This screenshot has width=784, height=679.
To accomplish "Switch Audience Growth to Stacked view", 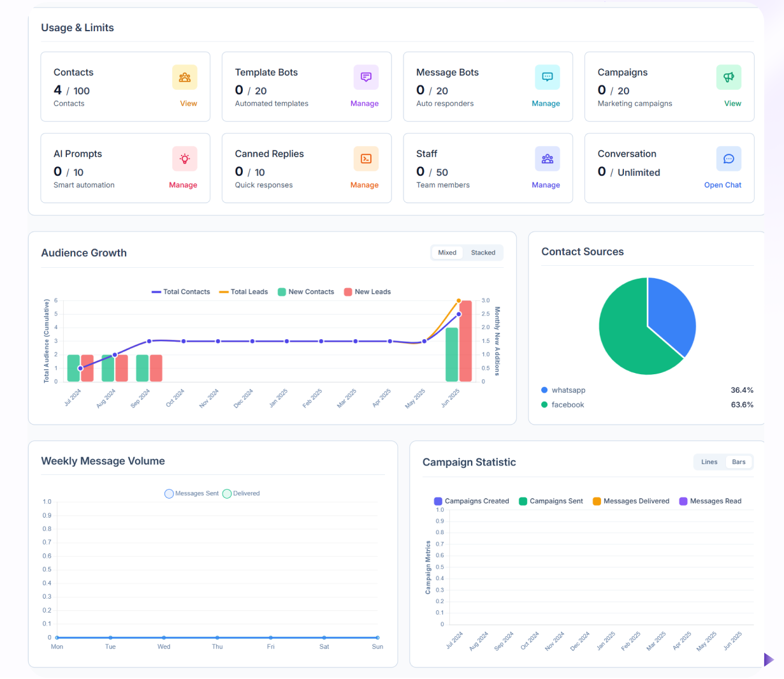I will click(483, 252).
